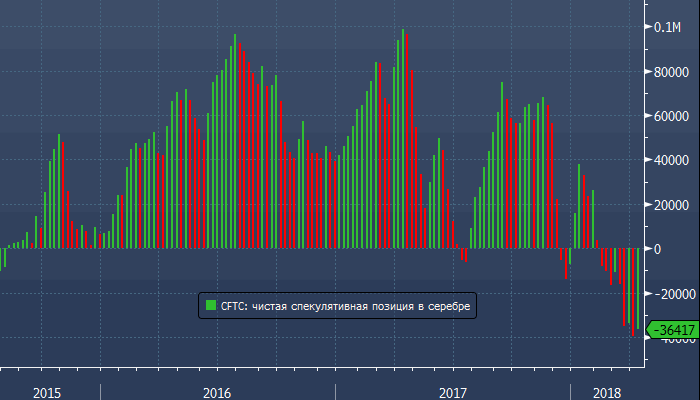Click the first negative green bar in 2015
The width and height of the screenshot is (700, 400).
coord(1,259)
